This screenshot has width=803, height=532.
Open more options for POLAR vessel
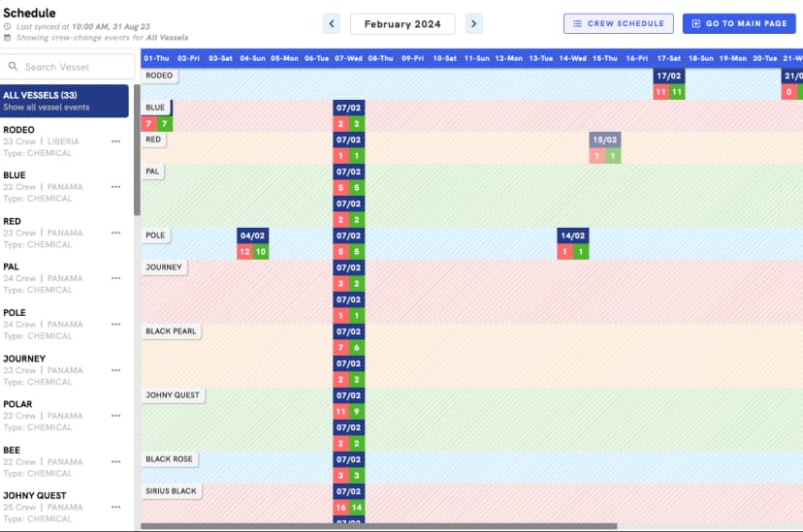[115, 416]
